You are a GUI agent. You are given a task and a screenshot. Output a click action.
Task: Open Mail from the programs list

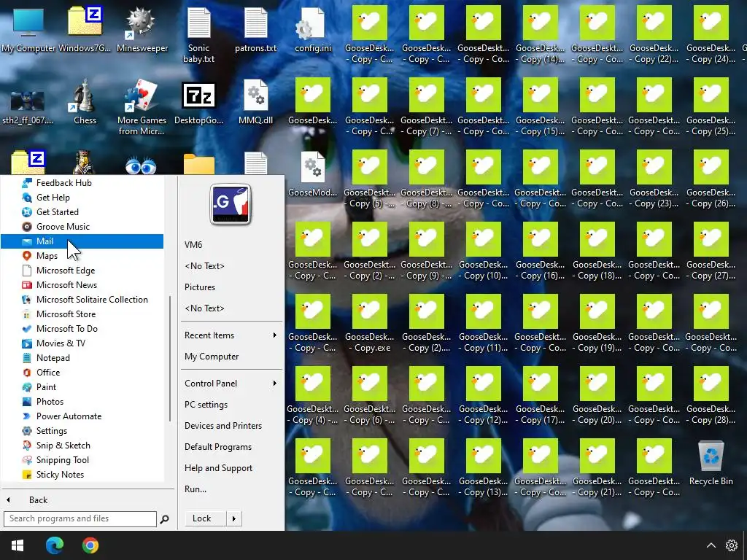pyautogui.click(x=82, y=241)
